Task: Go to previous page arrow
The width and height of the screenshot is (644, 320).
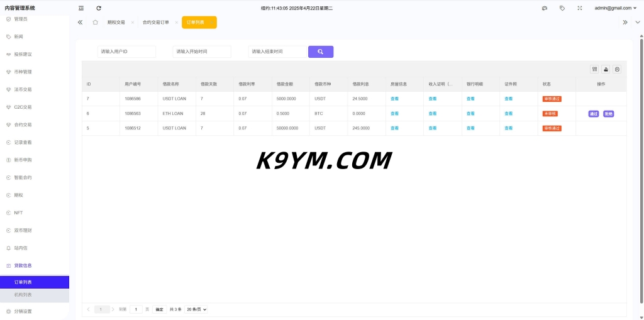Action: coord(88,309)
